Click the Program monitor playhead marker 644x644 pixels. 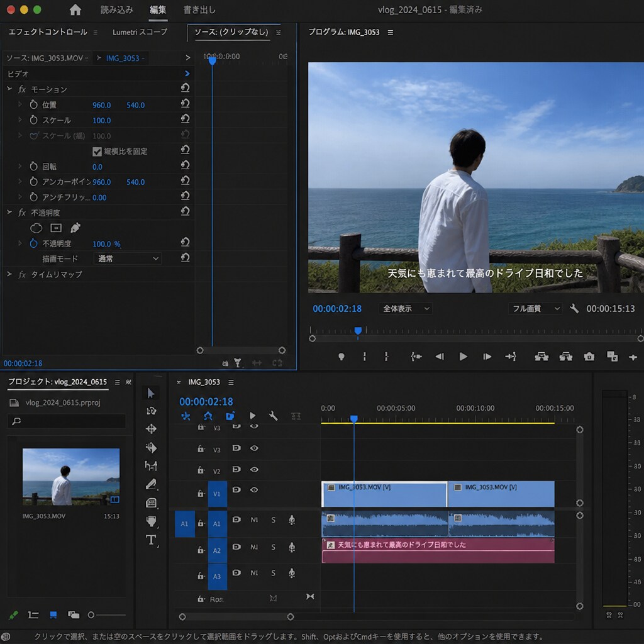pyautogui.click(x=358, y=331)
